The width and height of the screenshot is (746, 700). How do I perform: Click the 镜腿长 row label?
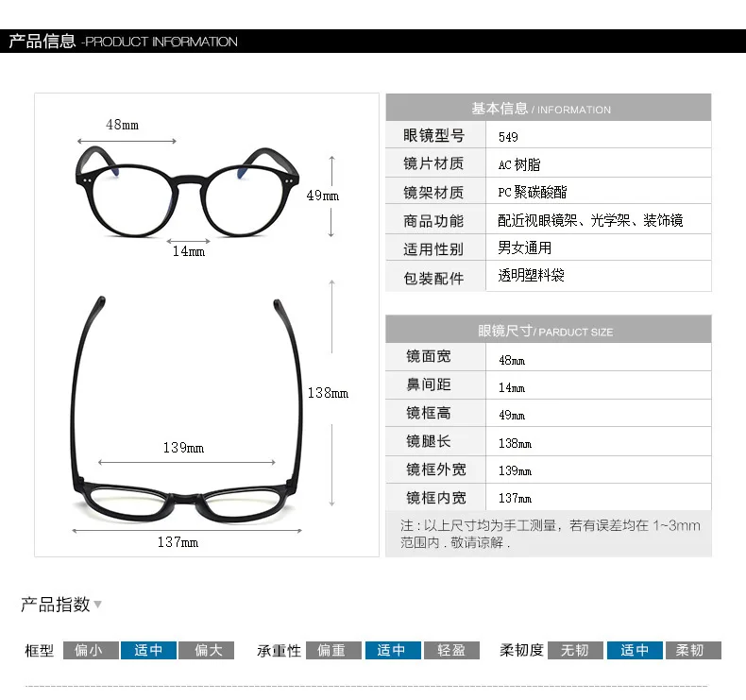[x=428, y=441]
